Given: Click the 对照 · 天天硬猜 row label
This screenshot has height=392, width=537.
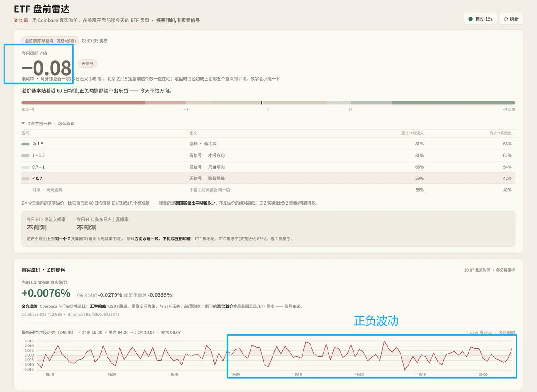Looking at the screenshot, I should pyautogui.click(x=48, y=190).
